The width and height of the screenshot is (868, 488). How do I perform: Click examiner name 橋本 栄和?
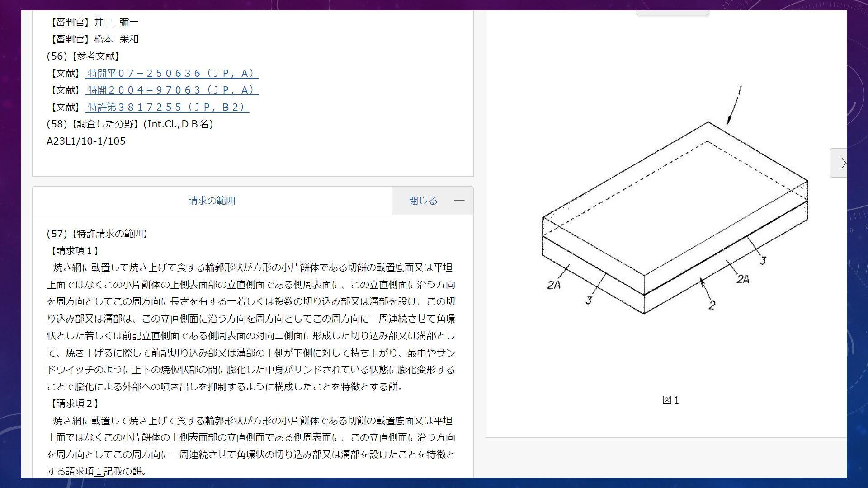(x=116, y=39)
